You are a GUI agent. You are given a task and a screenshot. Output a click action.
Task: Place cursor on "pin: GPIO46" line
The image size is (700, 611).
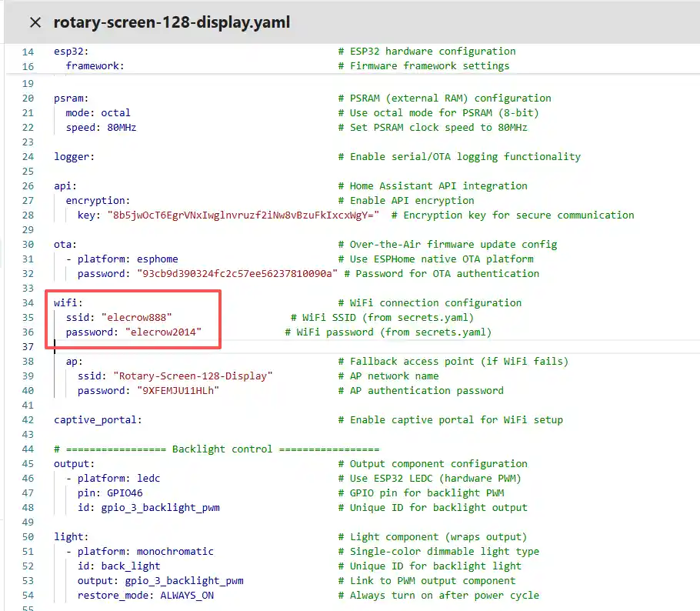[110, 492]
